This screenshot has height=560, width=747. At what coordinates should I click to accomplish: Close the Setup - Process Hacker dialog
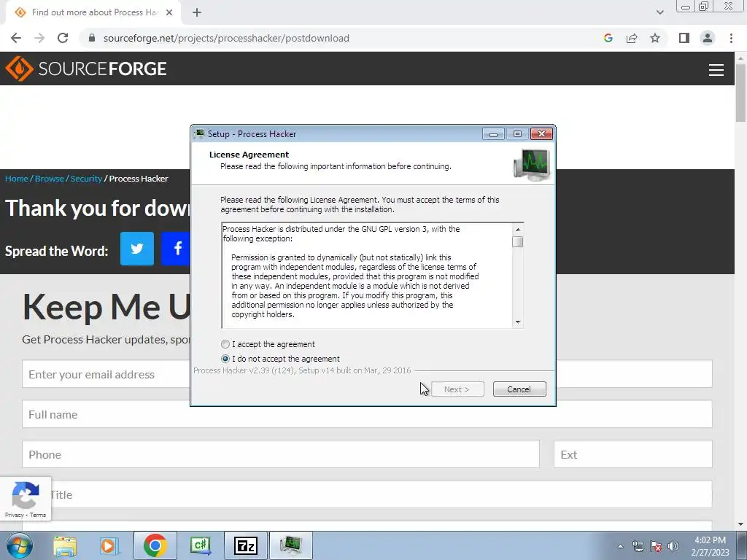pos(542,134)
